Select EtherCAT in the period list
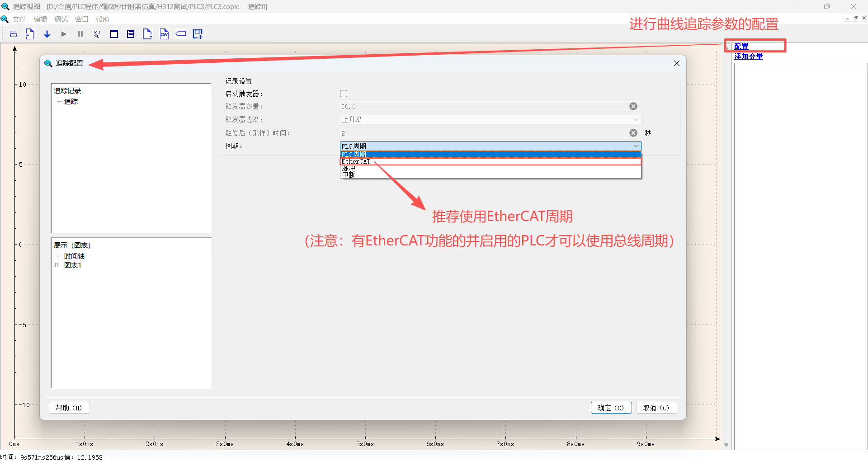Screen dimensions: 868x461 (x=491, y=161)
